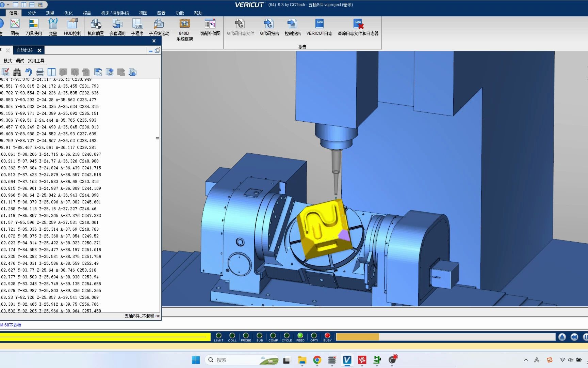Click the print icon in the compare panel
This screenshot has height=368, width=588.
click(x=40, y=72)
